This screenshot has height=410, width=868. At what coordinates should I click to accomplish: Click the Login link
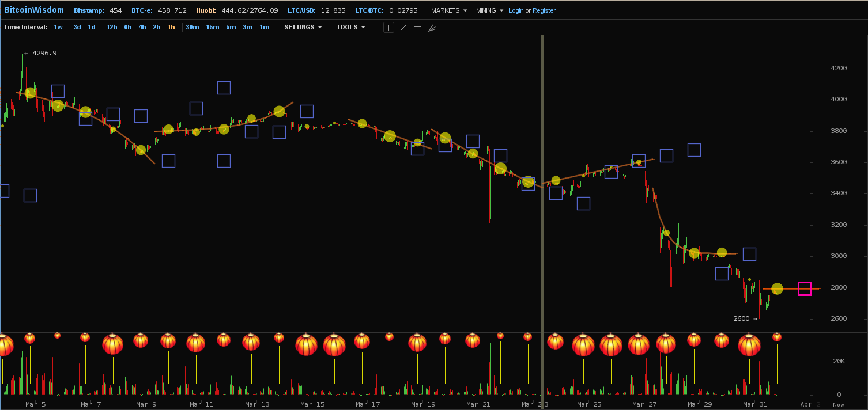pos(516,10)
